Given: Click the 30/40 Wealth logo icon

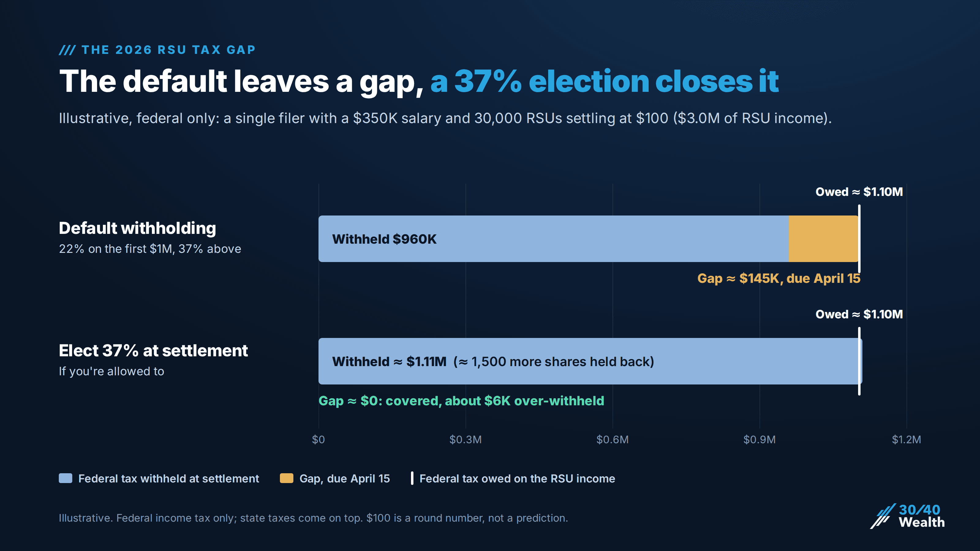Looking at the screenshot, I should point(883,516).
